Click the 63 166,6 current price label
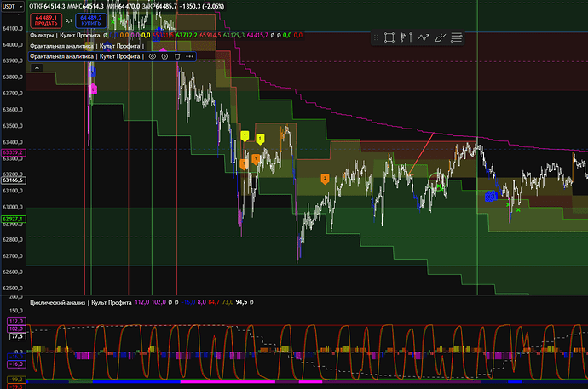Viewport: 588px width, 389px height. click(13, 180)
